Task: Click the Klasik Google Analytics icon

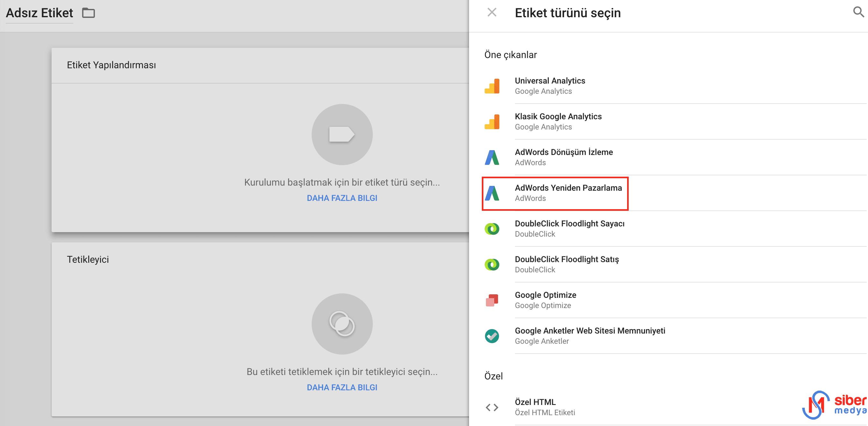Action: point(492,121)
